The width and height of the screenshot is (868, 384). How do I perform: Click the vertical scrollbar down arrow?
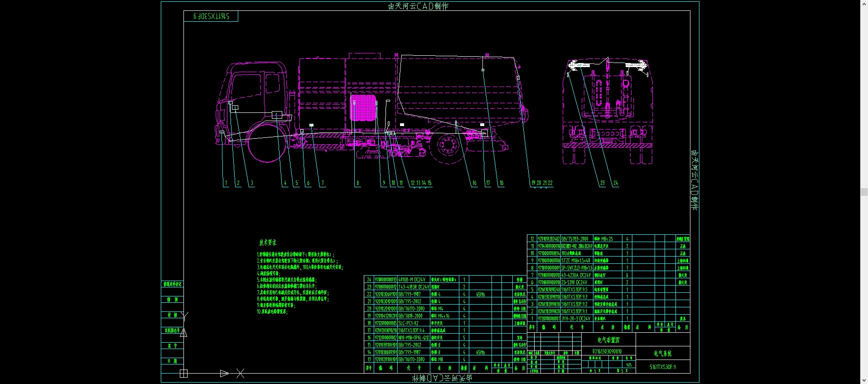pyautogui.click(x=864, y=380)
